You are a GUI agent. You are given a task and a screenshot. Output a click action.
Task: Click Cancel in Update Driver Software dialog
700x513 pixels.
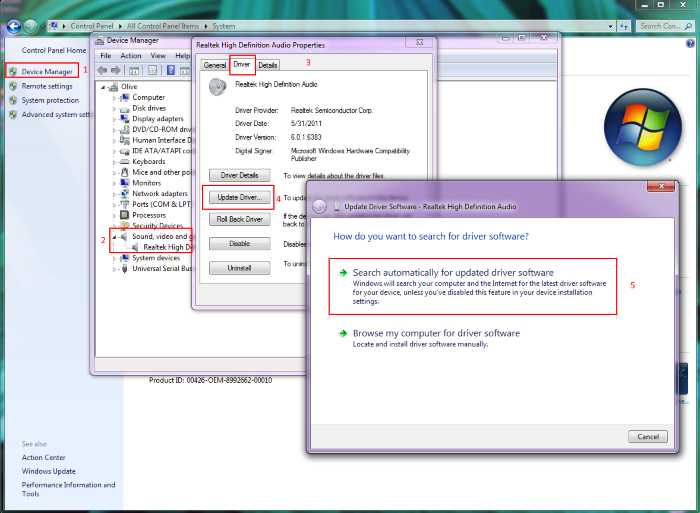(648, 437)
